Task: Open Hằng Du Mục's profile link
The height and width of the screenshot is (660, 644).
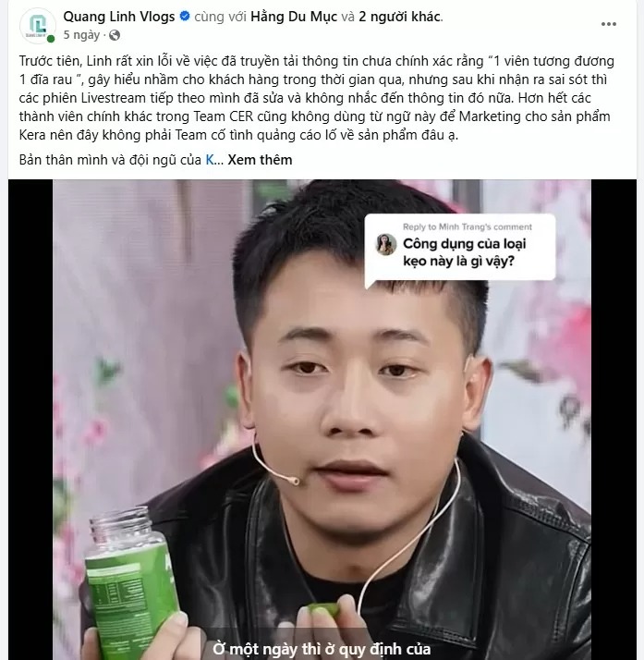Action: tap(294, 17)
